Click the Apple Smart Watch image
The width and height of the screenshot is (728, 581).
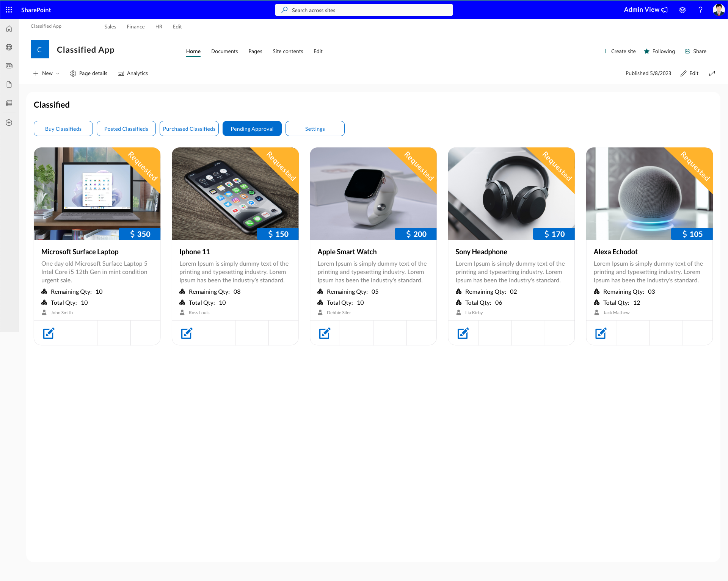tap(373, 193)
